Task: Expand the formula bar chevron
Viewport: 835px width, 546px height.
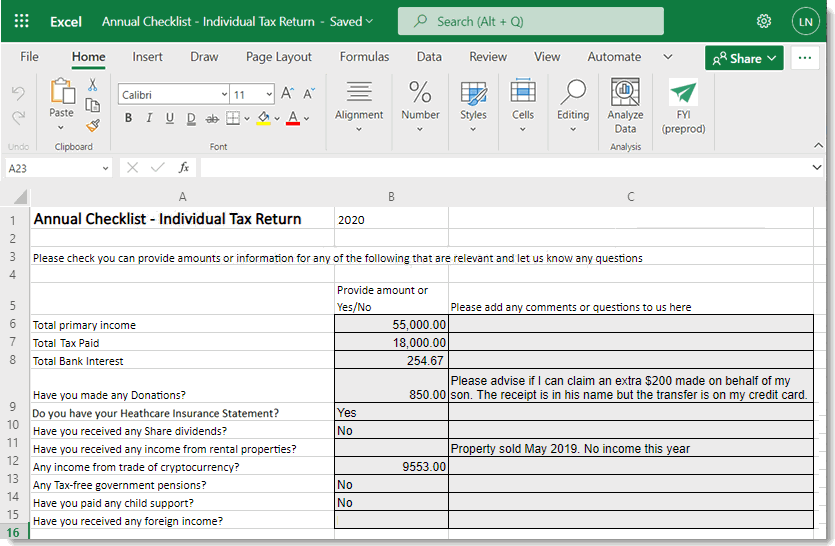Action: pyautogui.click(x=816, y=167)
